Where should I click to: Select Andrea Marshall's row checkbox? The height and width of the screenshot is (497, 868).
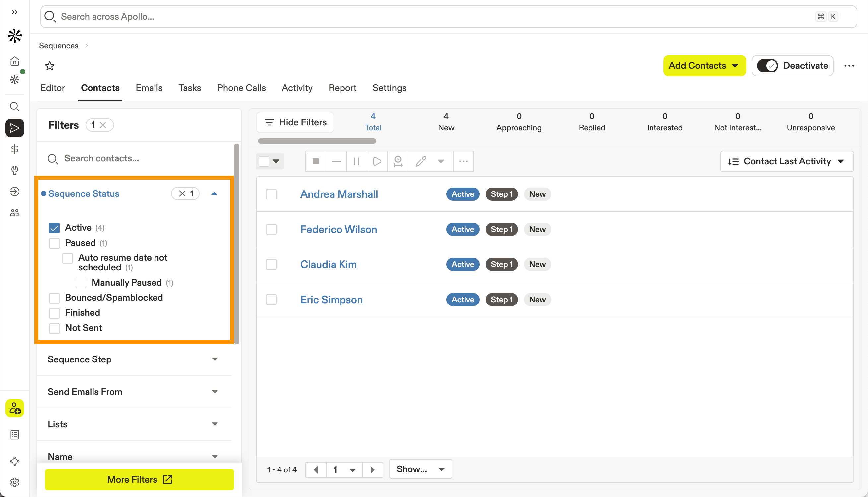271,194
